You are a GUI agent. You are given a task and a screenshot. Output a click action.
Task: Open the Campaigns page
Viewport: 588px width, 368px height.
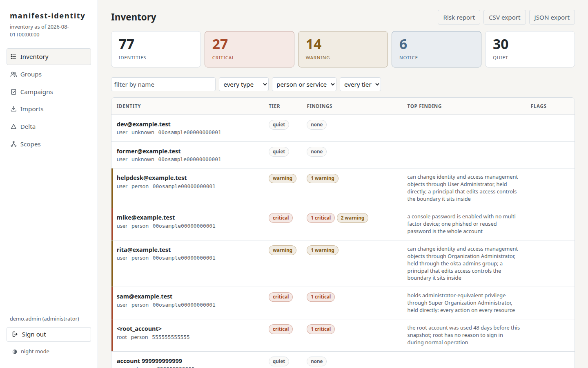(49, 92)
